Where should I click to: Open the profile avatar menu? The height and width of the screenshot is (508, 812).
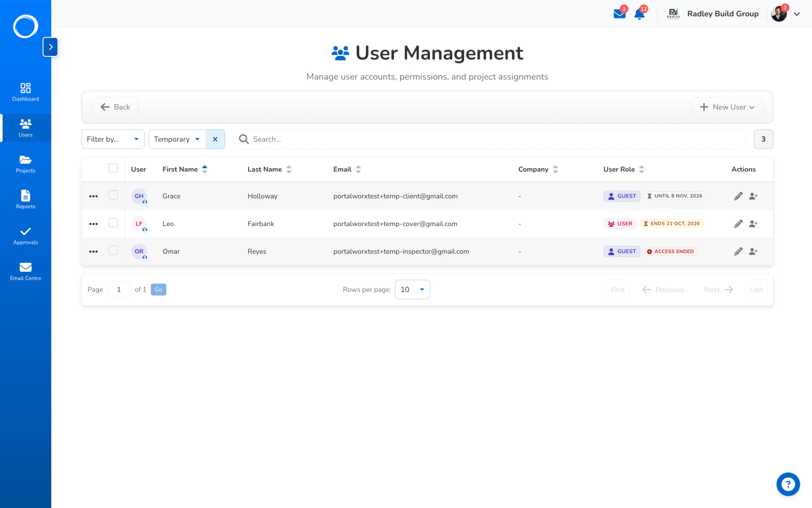(x=779, y=14)
